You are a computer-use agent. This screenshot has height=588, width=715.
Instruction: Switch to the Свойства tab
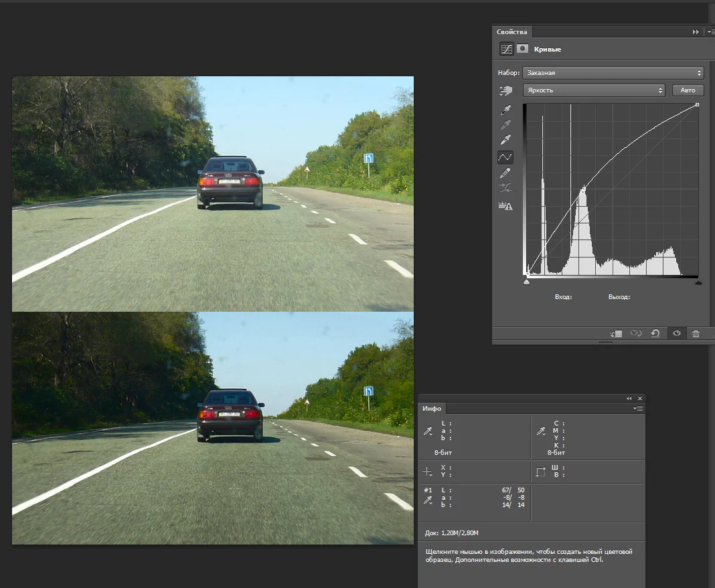[511, 32]
